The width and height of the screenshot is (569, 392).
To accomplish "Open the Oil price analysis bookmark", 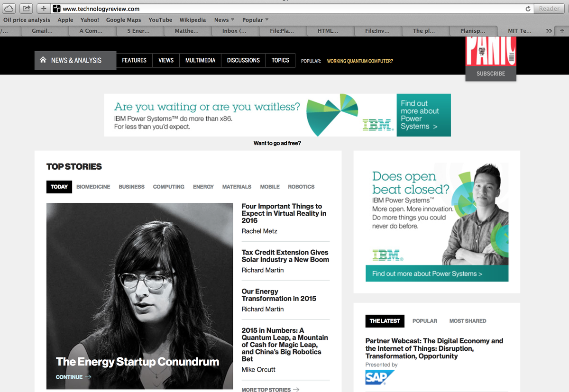I will click(27, 20).
